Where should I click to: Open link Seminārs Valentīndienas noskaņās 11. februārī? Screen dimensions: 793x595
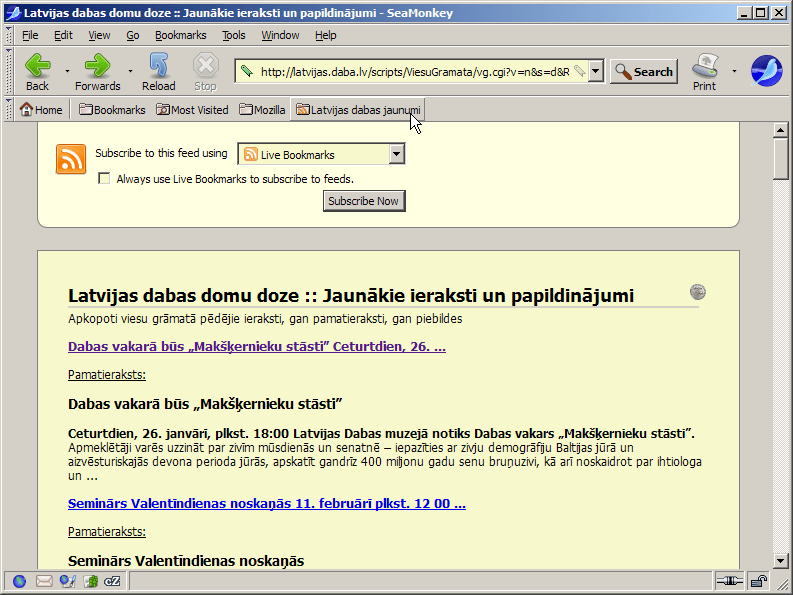click(267, 503)
